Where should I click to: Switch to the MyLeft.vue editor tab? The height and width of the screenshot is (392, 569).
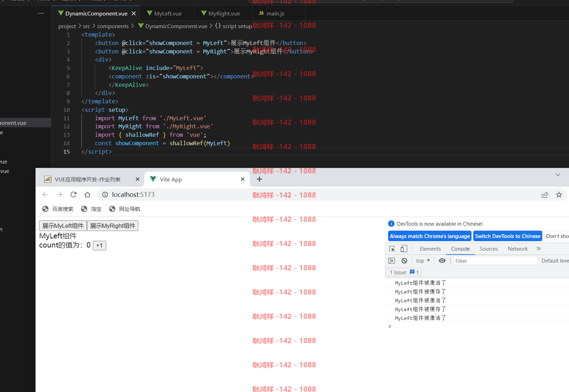[167, 13]
